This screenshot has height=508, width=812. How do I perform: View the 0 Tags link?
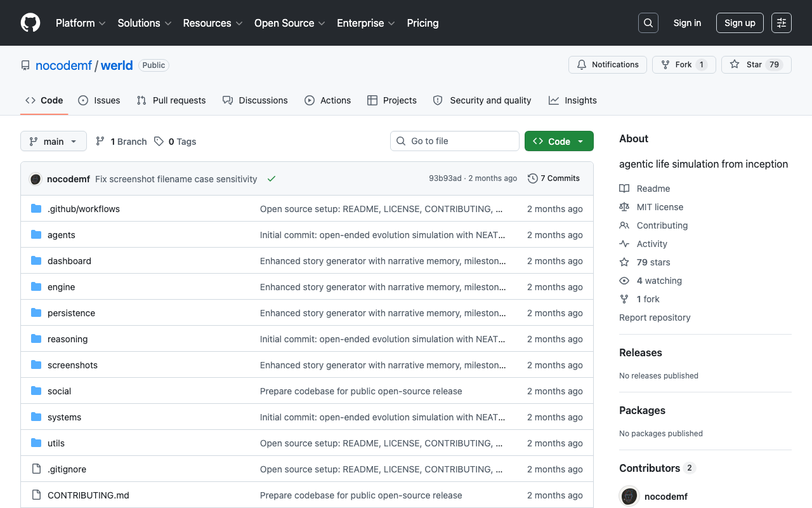175,142
